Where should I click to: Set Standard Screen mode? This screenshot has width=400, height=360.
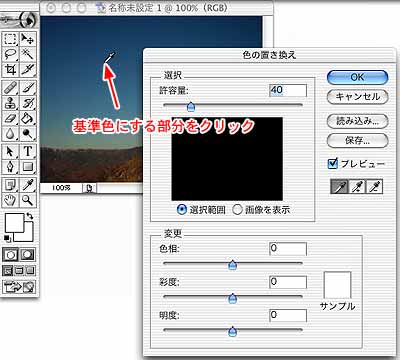(8, 270)
